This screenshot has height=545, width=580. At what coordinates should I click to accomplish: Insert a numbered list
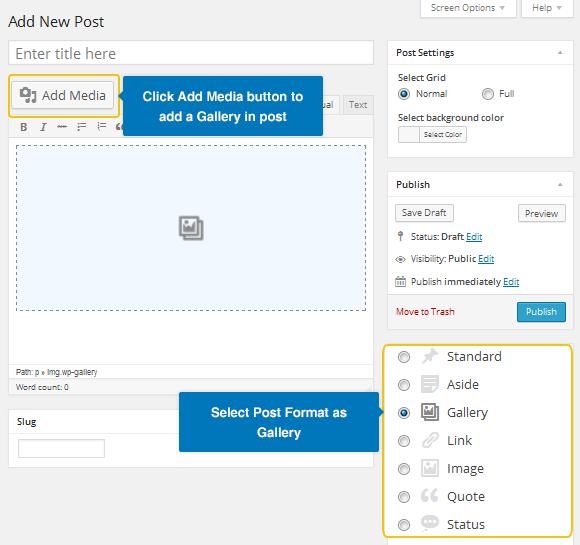101,127
